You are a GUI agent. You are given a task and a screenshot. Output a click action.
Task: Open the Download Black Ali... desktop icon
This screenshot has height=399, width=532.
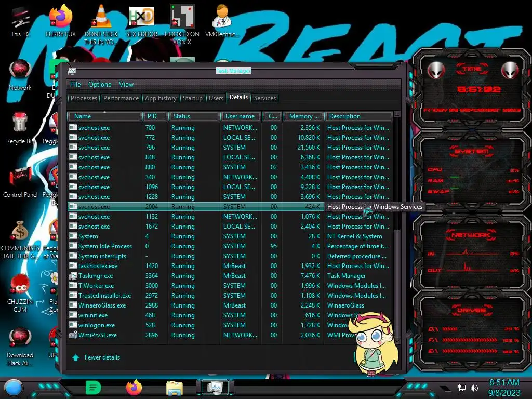pyautogui.click(x=20, y=347)
